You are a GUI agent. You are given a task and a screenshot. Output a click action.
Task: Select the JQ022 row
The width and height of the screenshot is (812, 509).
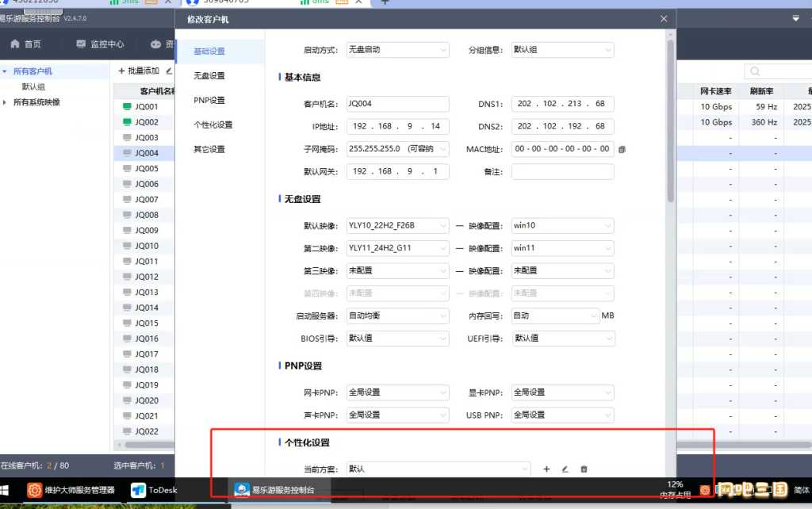(x=144, y=431)
